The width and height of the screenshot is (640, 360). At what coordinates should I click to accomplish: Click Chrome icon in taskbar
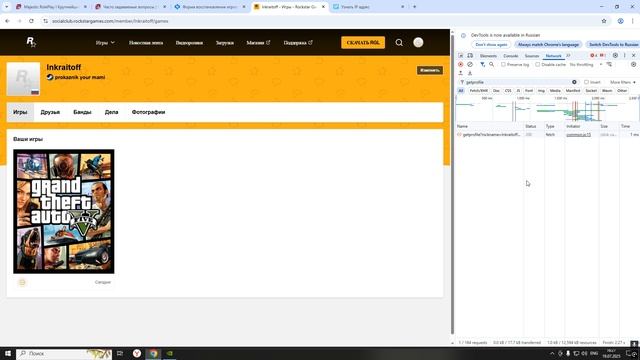coord(153,353)
